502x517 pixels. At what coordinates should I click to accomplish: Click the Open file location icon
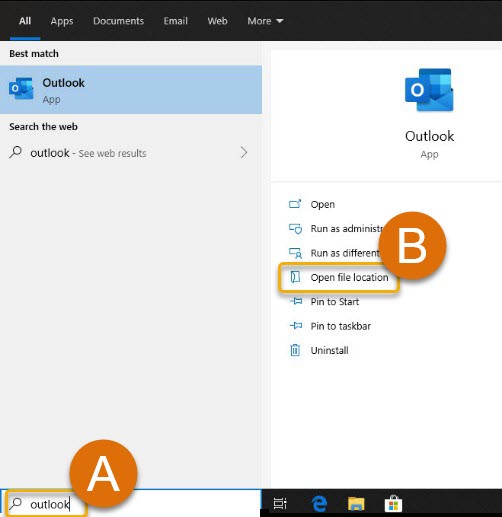[295, 277]
